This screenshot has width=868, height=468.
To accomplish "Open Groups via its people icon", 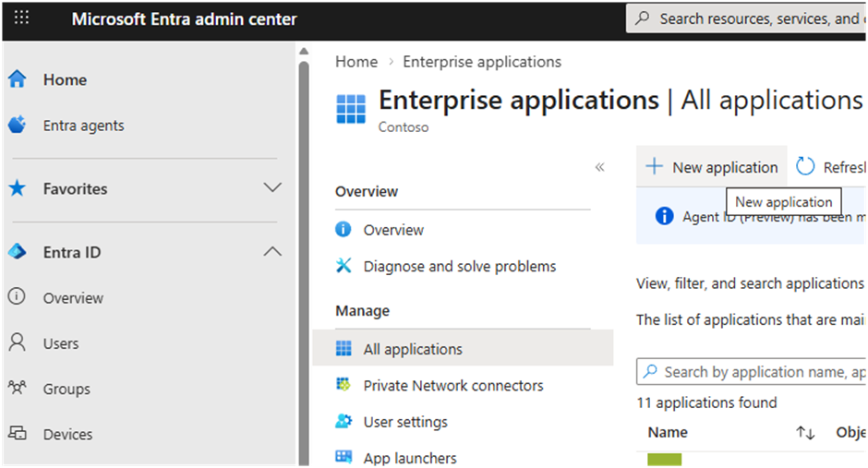I will (17, 389).
